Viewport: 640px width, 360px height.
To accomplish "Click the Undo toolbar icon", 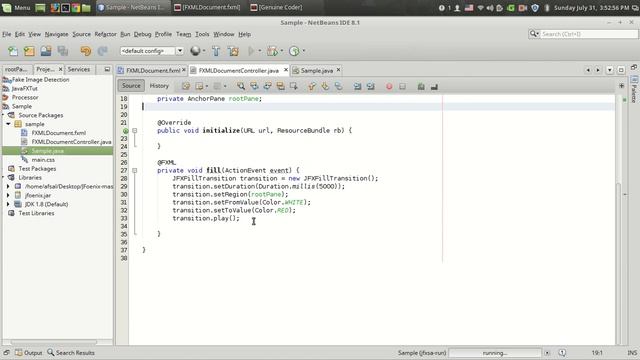I will pyautogui.click(x=86, y=51).
